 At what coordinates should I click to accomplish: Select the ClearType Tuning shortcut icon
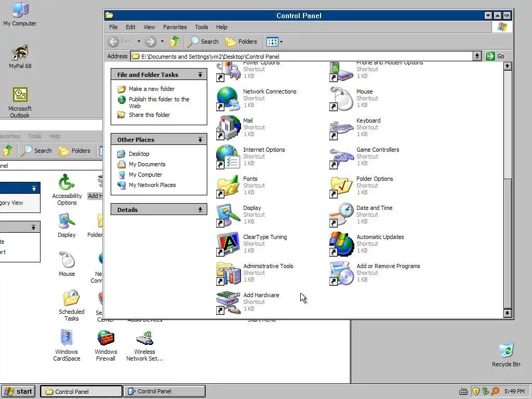pyautogui.click(x=228, y=244)
